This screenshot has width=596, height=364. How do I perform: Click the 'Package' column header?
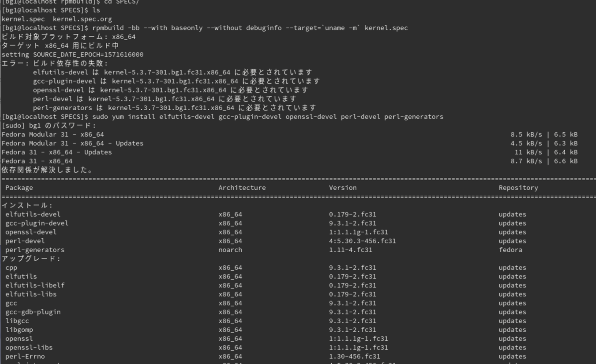point(19,188)
